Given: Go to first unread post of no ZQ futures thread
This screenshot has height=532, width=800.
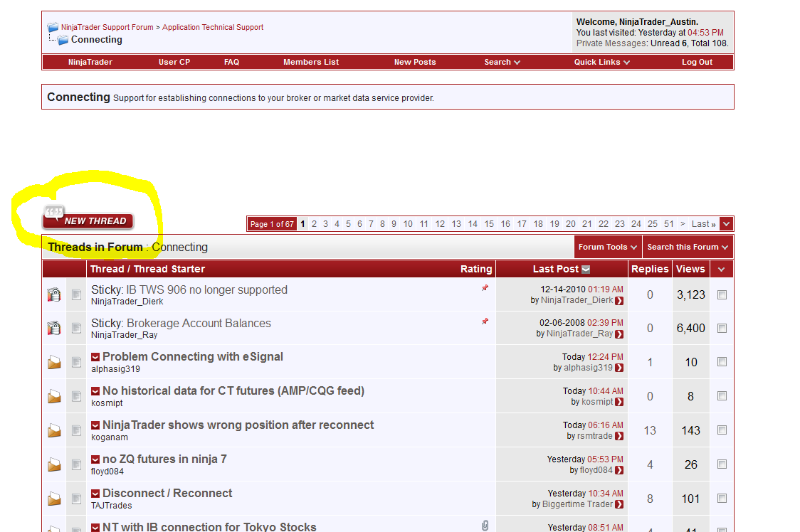Looking at the screenshot, I should [95, 459].
